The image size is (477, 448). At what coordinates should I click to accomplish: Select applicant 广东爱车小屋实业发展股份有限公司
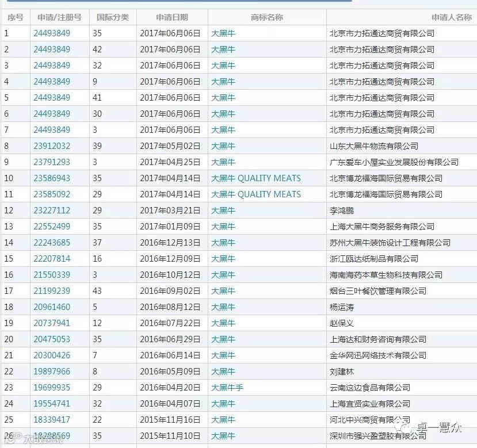pos(394,162)
